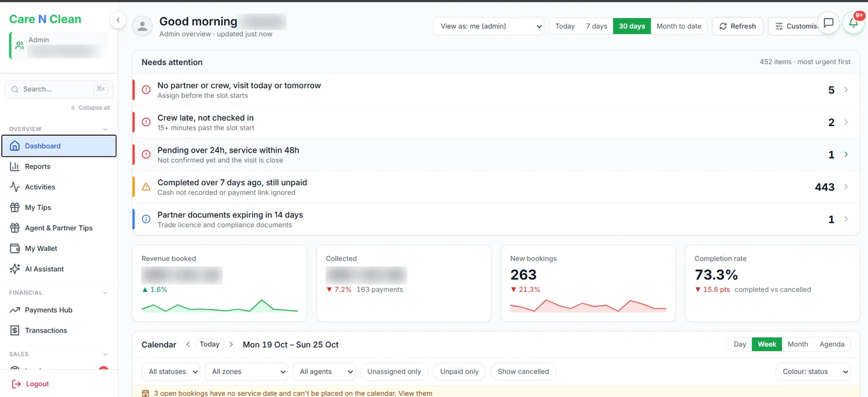Open the All zones filter dropdown
This screenshot has width=868, height=397.
pyautogui.click(x=247, y=372)
